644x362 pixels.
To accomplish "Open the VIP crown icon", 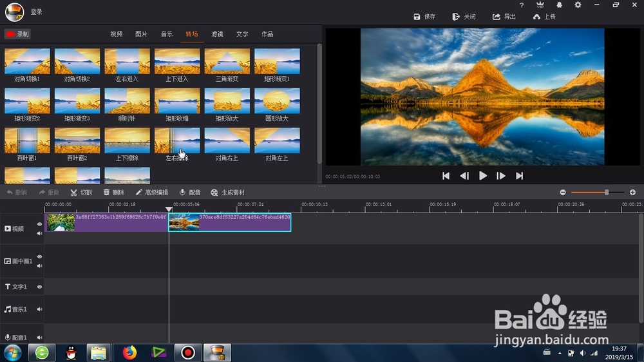I will [x=540, y=5].
